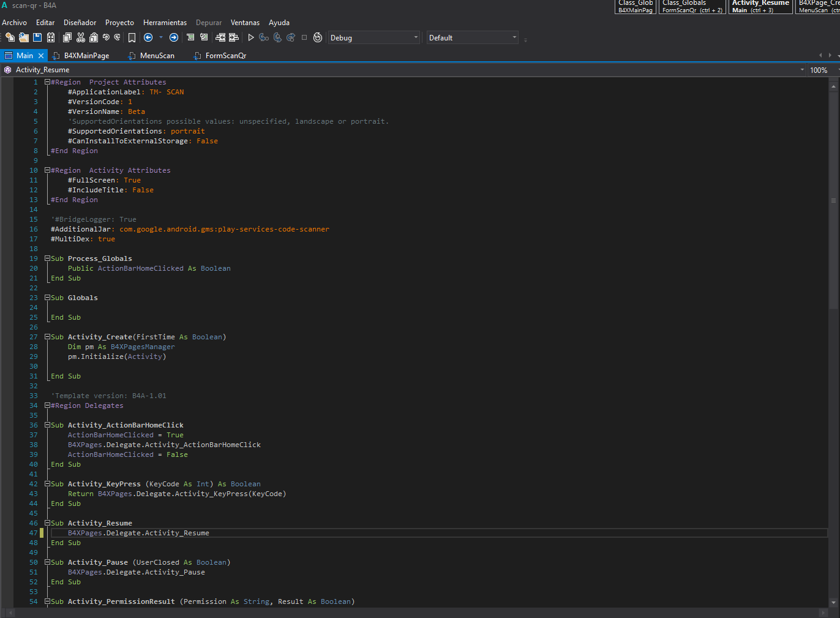Viewport: 840px width, 618px height.
Task: Click the Copy icon in the toolbar
Action: pos(67,37)
